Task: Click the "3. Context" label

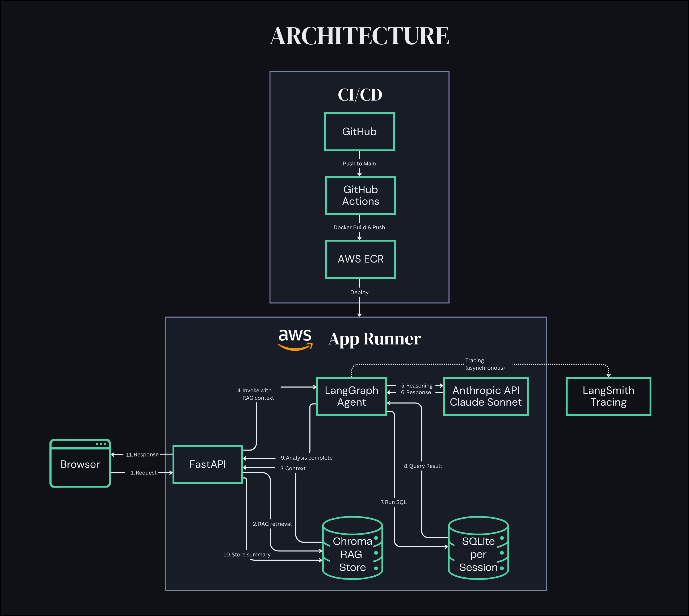Action: [293, 468]
